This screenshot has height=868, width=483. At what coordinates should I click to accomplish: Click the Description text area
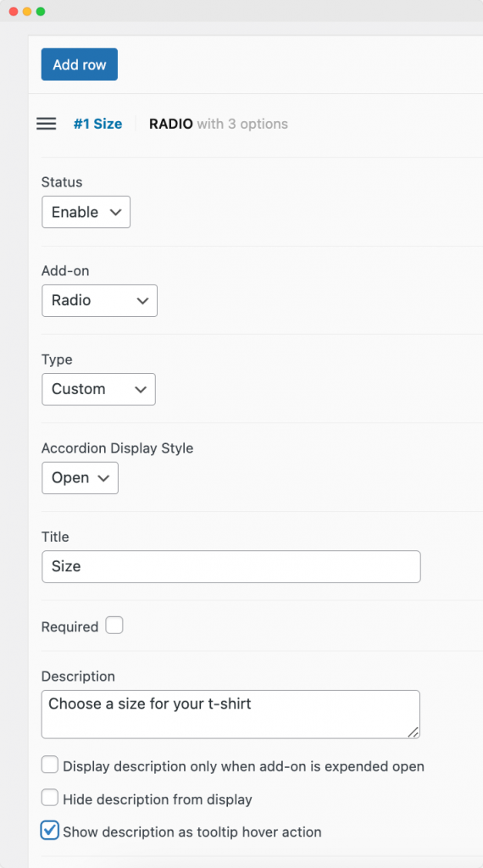point(230,714)
